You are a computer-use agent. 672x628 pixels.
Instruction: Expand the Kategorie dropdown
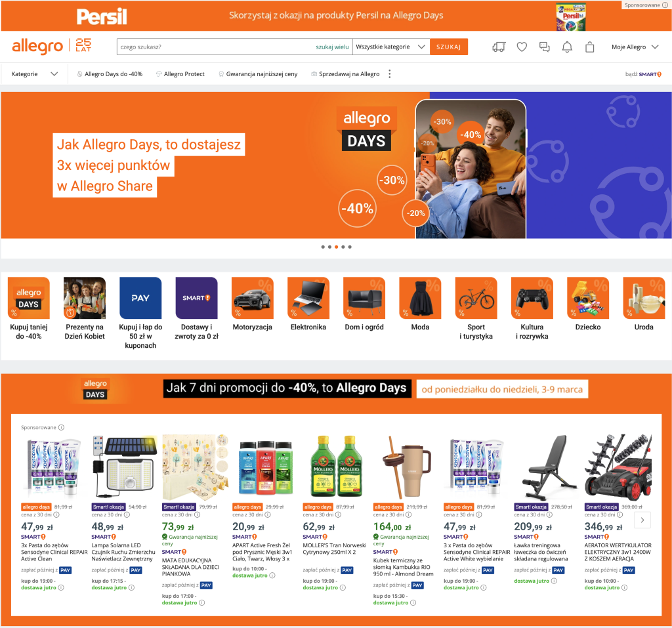click(34, 73)
